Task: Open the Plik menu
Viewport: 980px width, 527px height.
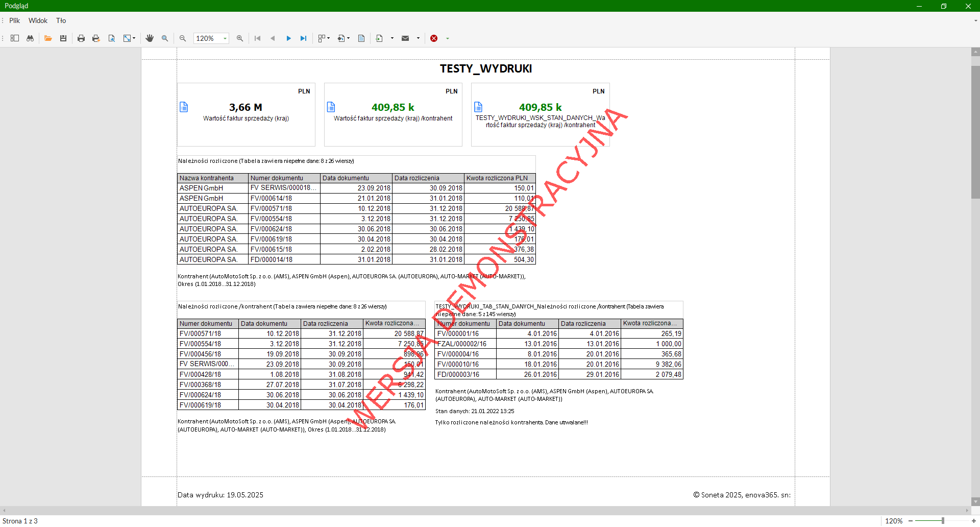Action: (x=14, y=20)
